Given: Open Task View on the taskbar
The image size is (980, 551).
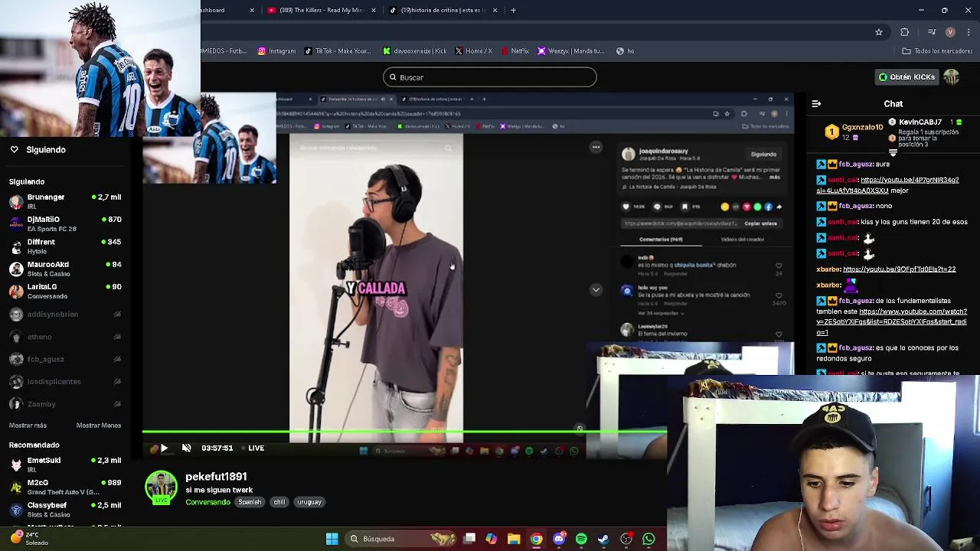Looking at the screenshot, I should click(x=469, y=539).
